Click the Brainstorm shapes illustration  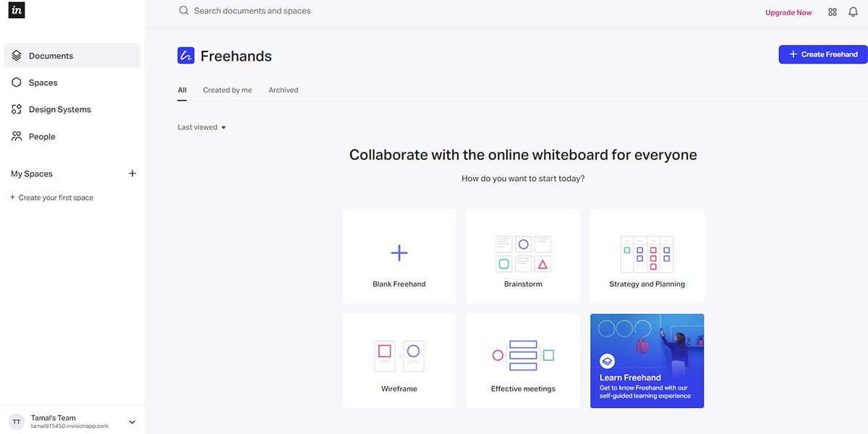tap(523, 253)
